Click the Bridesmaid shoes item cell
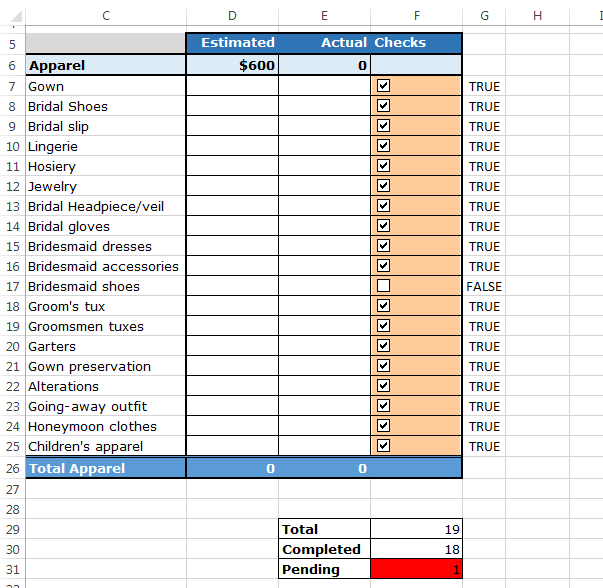Screen dimensions: 603x588 coord(106,286)
